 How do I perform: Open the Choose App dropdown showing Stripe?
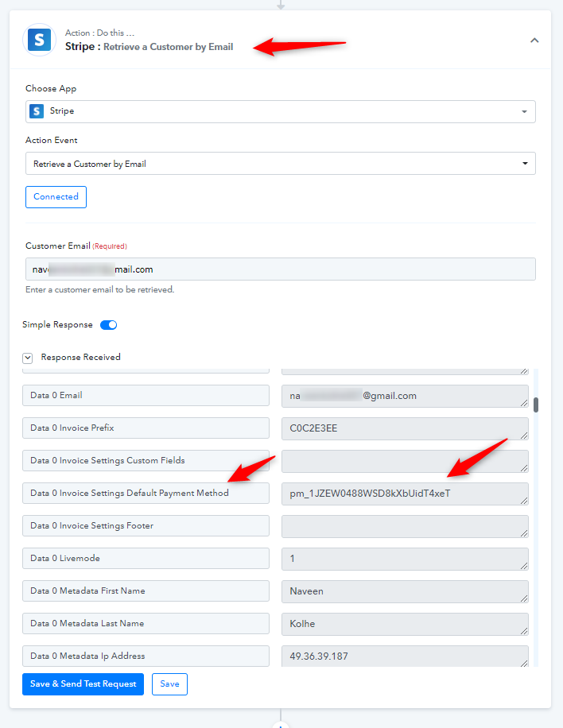[x=281, y=111]
